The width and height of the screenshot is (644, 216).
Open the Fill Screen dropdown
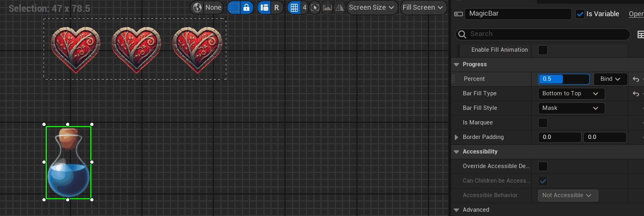424,8
